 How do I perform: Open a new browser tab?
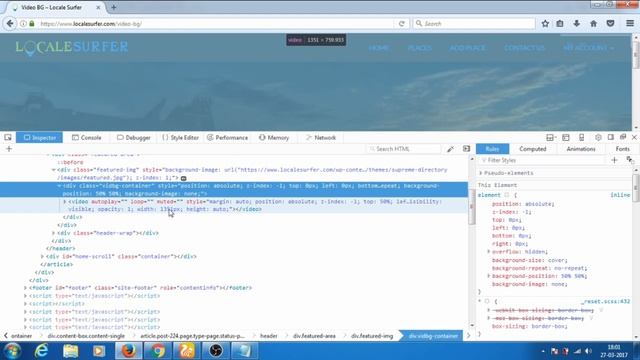113,7
